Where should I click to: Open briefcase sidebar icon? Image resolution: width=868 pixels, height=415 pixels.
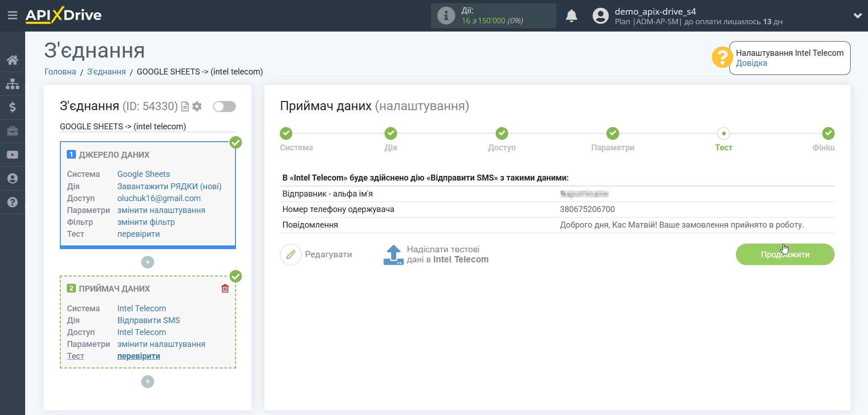point(12,131)
